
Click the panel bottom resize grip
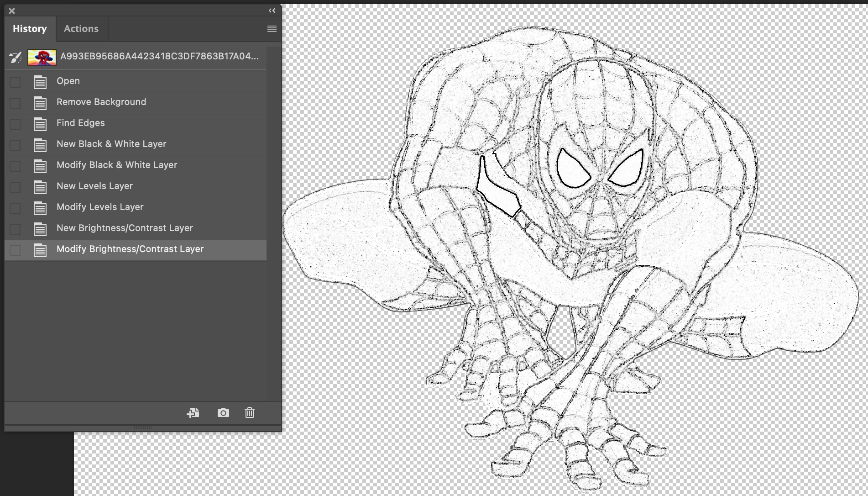[x=143, y=427]
